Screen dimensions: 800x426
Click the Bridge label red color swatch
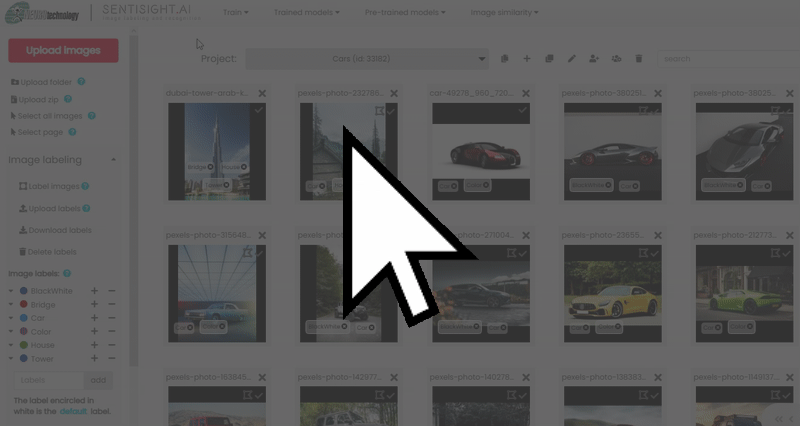[23, 304]
